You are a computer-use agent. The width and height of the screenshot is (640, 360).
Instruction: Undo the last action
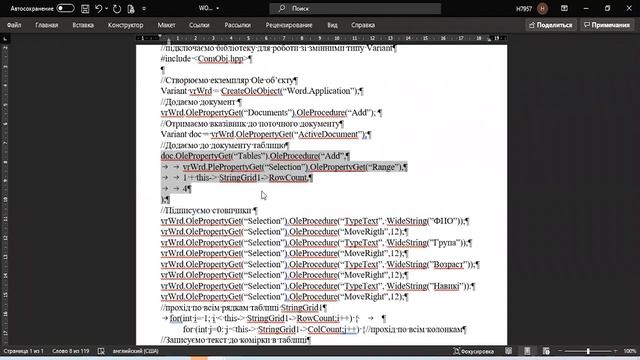98,8
